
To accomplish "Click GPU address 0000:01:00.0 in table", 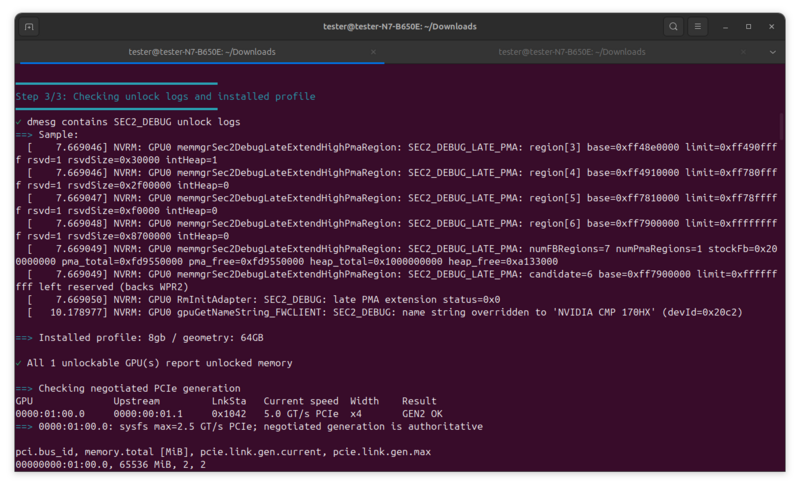I will tap(50, 414).
